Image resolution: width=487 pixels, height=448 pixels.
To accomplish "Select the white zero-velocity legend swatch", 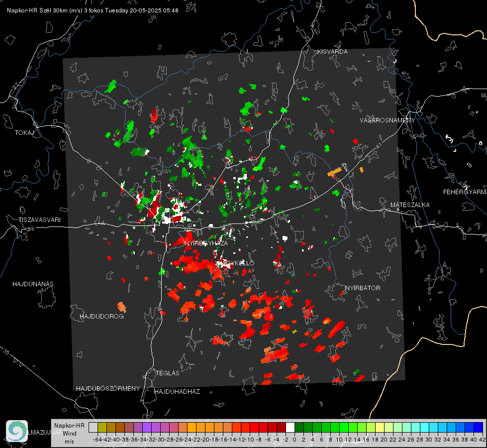I will 290,427.
